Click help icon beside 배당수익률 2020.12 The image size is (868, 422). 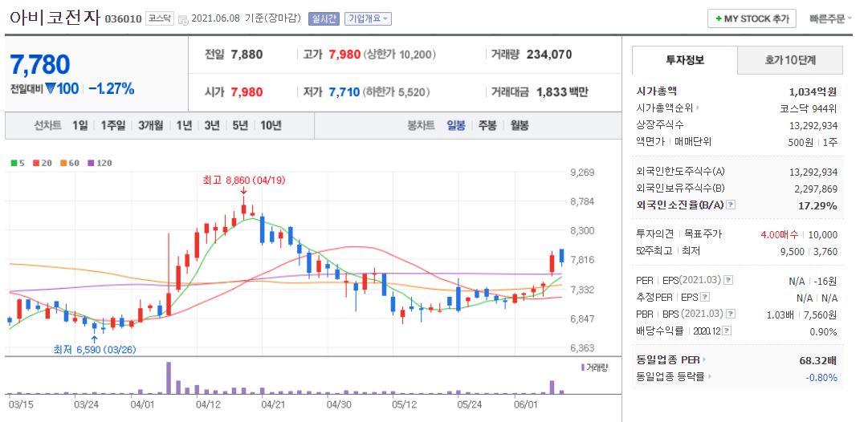pos(727,331)
